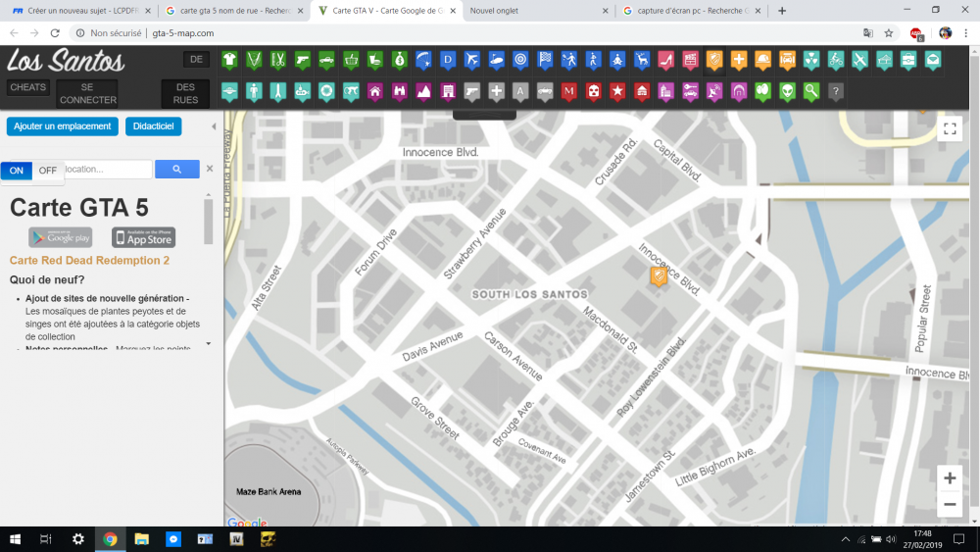Viewport: 980px width, 552px height.
Task: Open Chrome from the Windows taskbar
Action: 110,539
